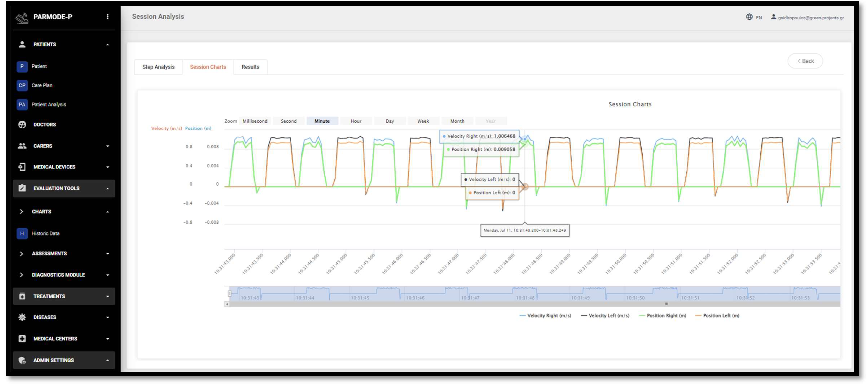Collapse the Charts section arrow

coord(107,212)
